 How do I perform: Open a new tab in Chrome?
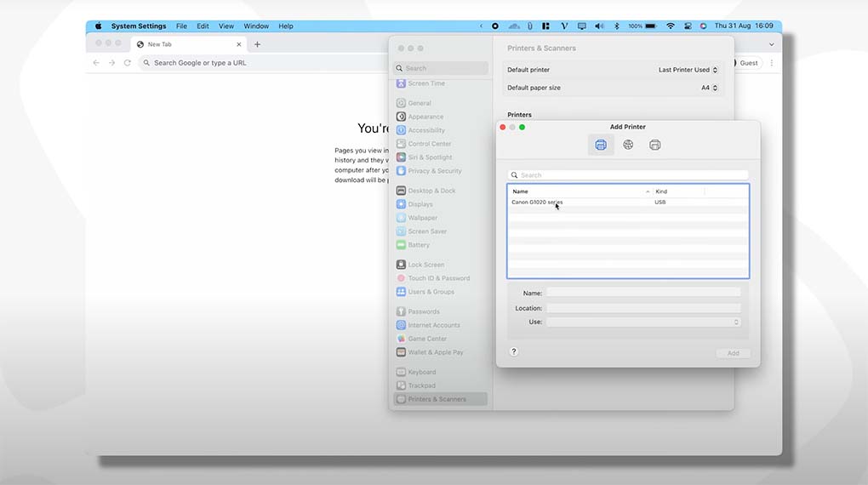click(x=257, y=44)
